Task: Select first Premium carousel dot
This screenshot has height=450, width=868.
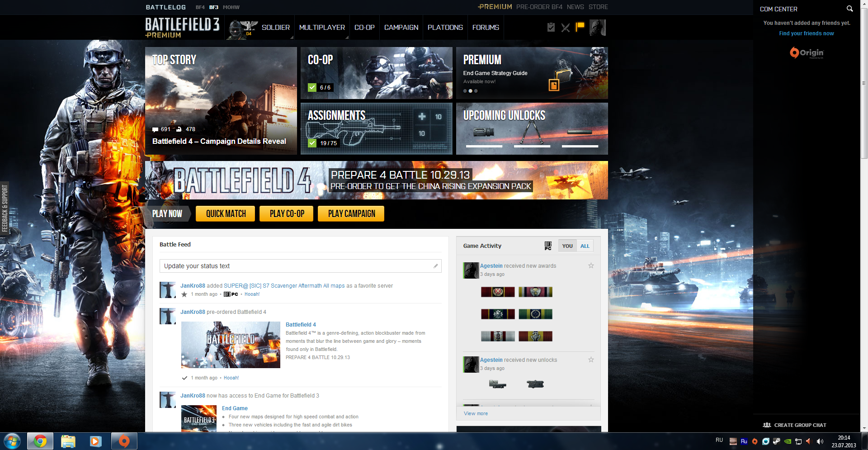Action: point(465,91)
